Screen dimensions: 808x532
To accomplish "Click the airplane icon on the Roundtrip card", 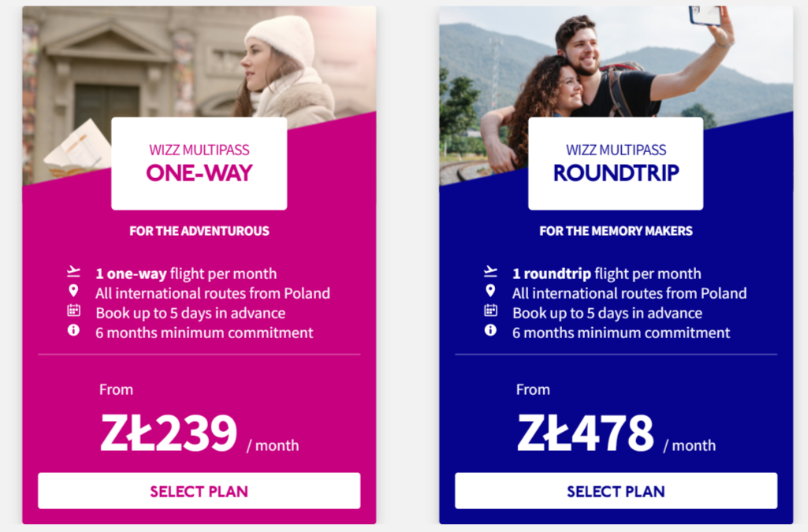I will (x=490, y=271).
